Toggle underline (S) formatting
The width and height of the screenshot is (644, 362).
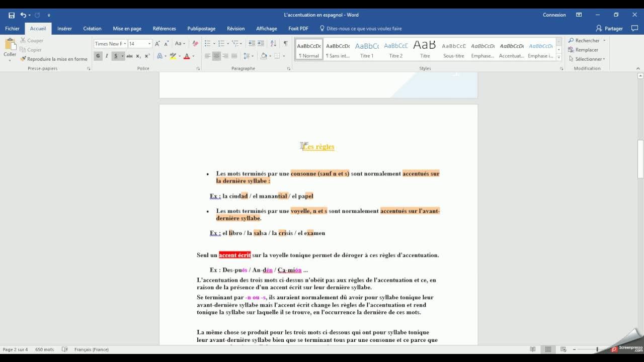pyautogui.click(x=116, y=56)
